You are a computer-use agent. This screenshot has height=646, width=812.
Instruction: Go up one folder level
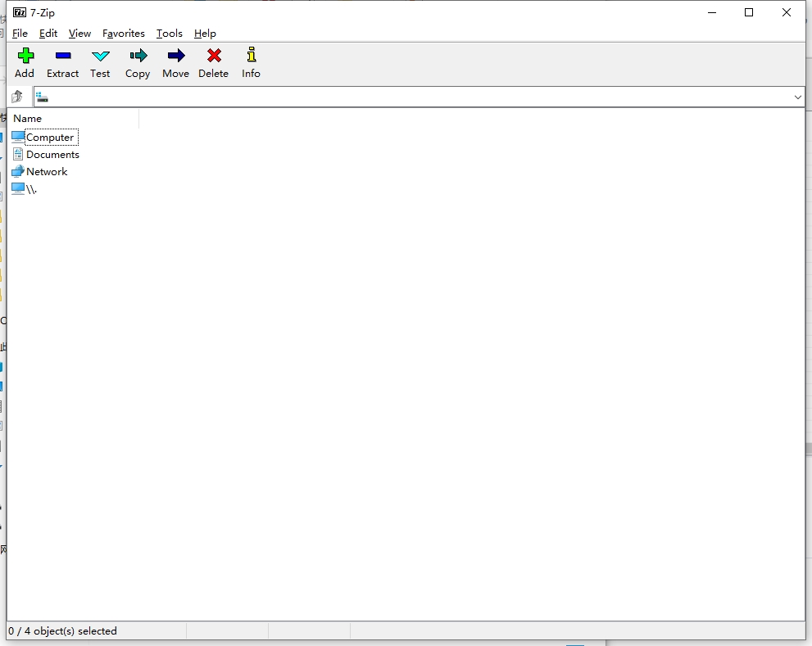pos(17,97)
